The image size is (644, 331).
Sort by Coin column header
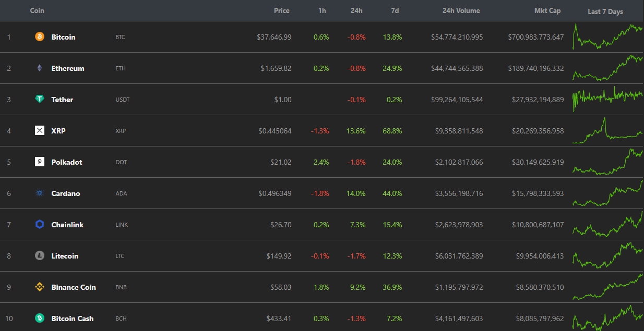[37, 10]
